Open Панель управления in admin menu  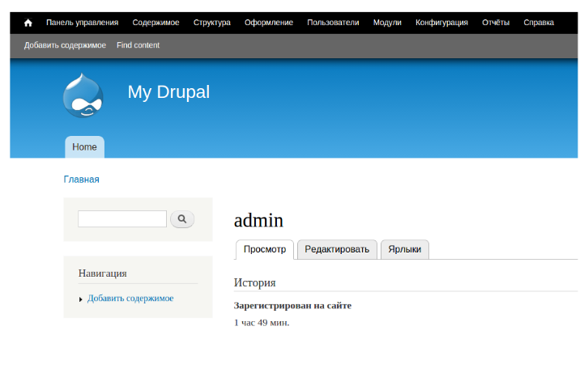coord(82,23)
